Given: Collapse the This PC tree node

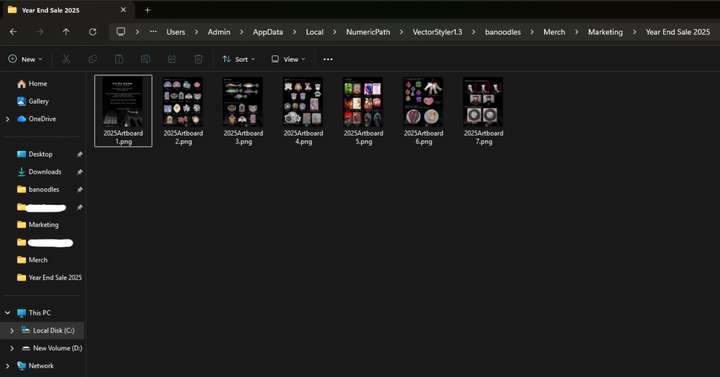Looking at the screenshot, I should click(7, 313).
